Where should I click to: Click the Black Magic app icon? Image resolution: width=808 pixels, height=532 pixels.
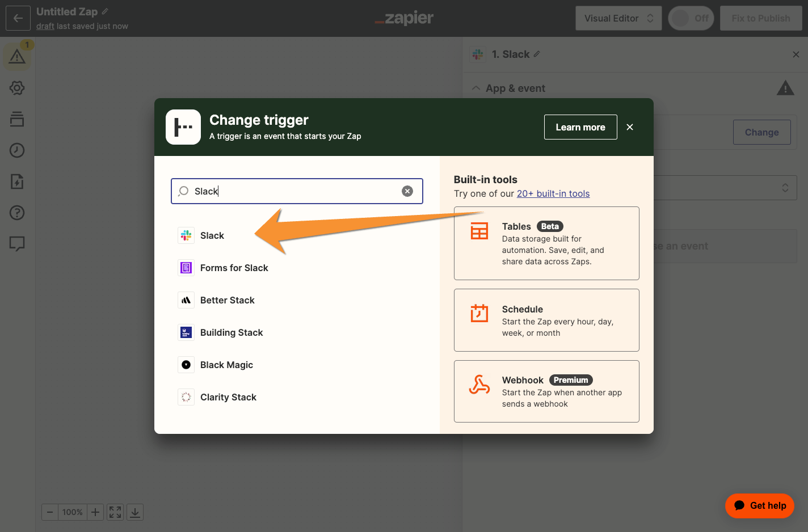tap(186, 365)
